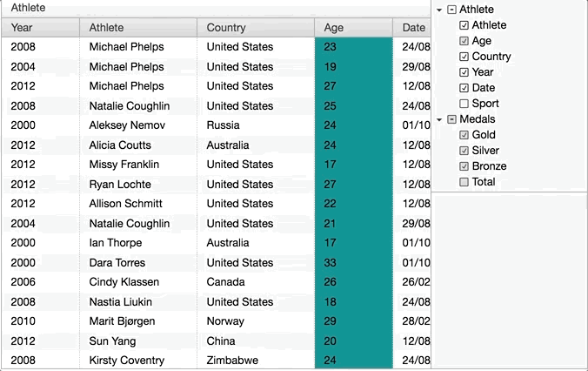Image resolution: width=588 pixels, height=371 pixels.
Task: Click the Dara Torres cell
Action: point(138,262)
